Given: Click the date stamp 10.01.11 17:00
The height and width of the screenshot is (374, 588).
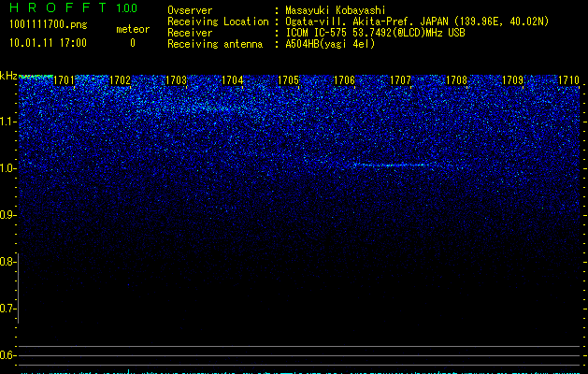Looking at the screenshot, I should pos(48,43).
